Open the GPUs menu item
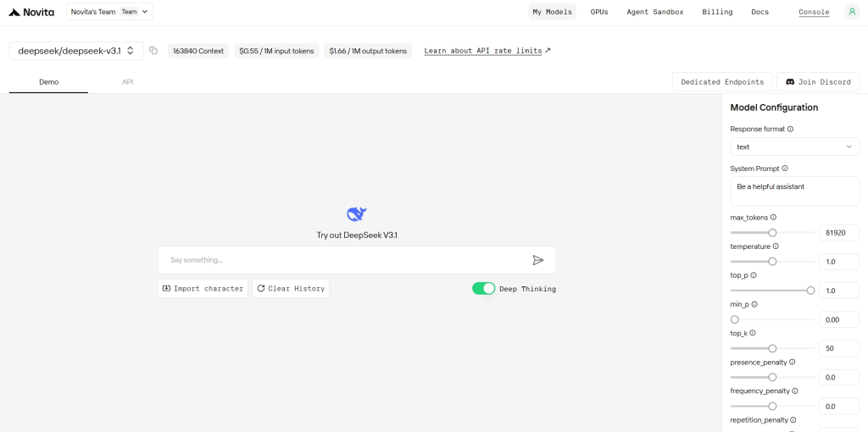The width and height of the screenshot is (868, 432). pyautogui.click(x=599, y=12)
